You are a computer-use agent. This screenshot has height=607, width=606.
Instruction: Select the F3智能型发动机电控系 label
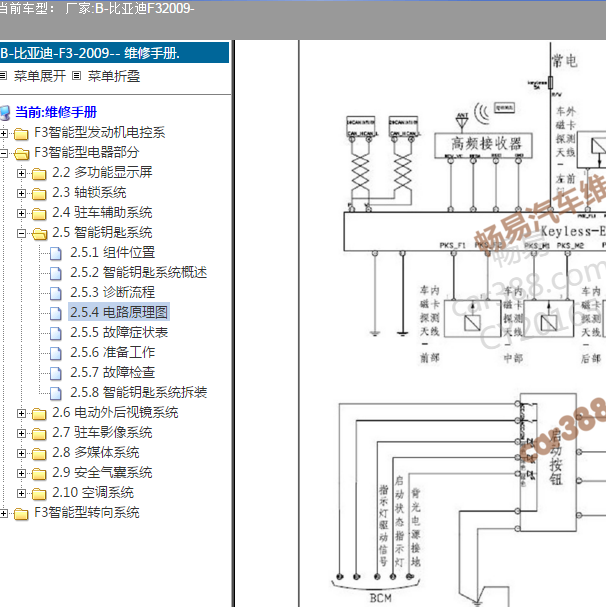(100, 132)
